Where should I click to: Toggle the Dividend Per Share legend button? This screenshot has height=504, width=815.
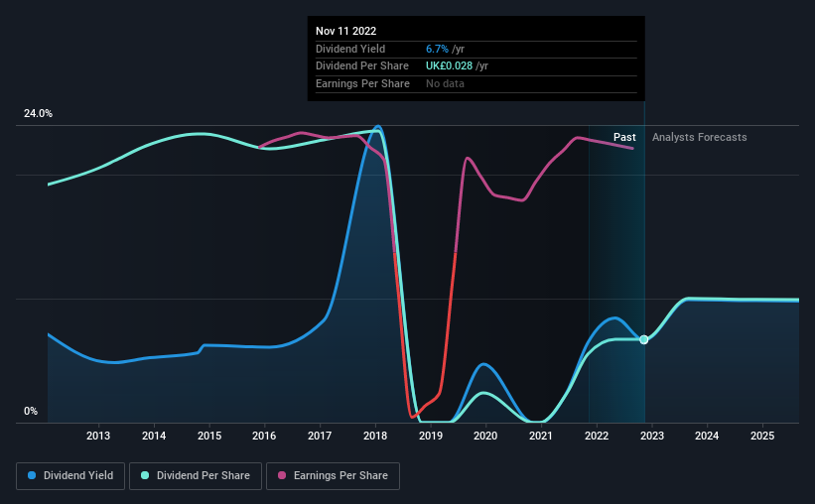click(x=196, y=476)
